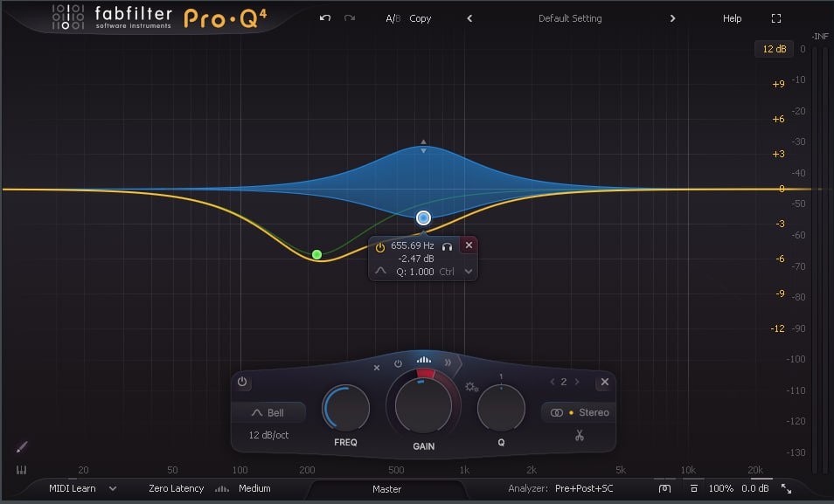Select the Master instance tab
The width and height of the screenshot is (834, 504).
(x=386, y=490)
